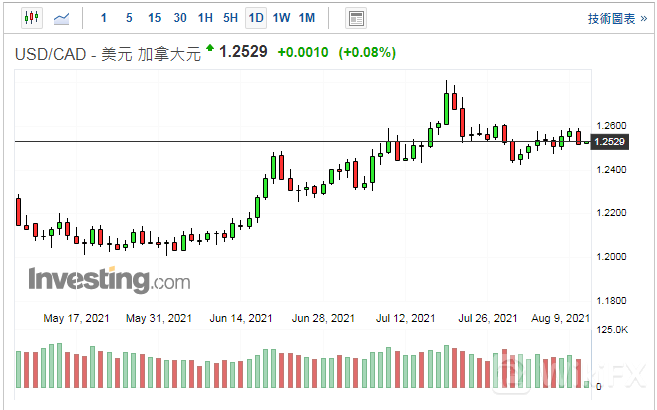
Task: Click the Jul 12, 2021 date marker
Action: coord(405,318)
